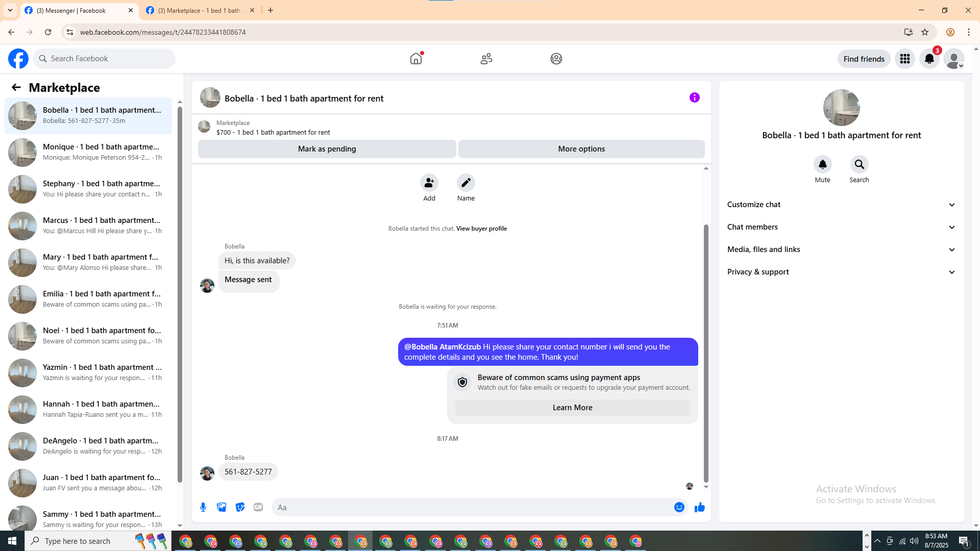Open Juan's apartment conversation
This screenshot has height=551, width=980.
point(88,483)
